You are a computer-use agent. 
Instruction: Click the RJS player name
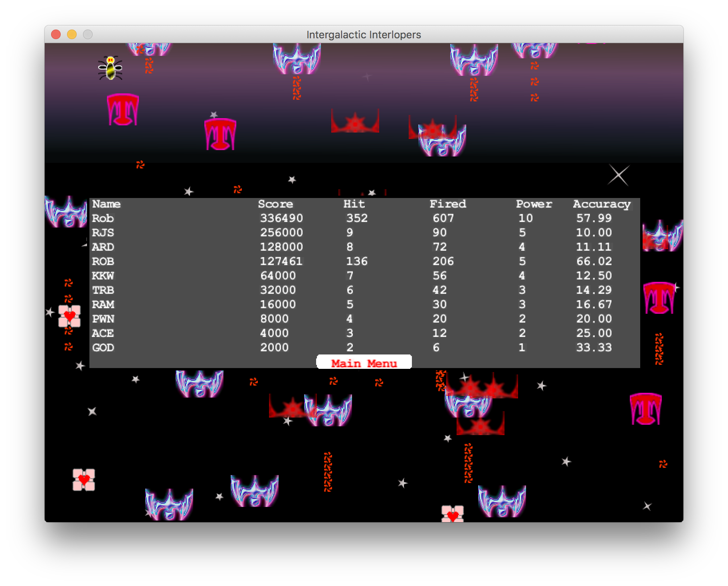point(103,233)
